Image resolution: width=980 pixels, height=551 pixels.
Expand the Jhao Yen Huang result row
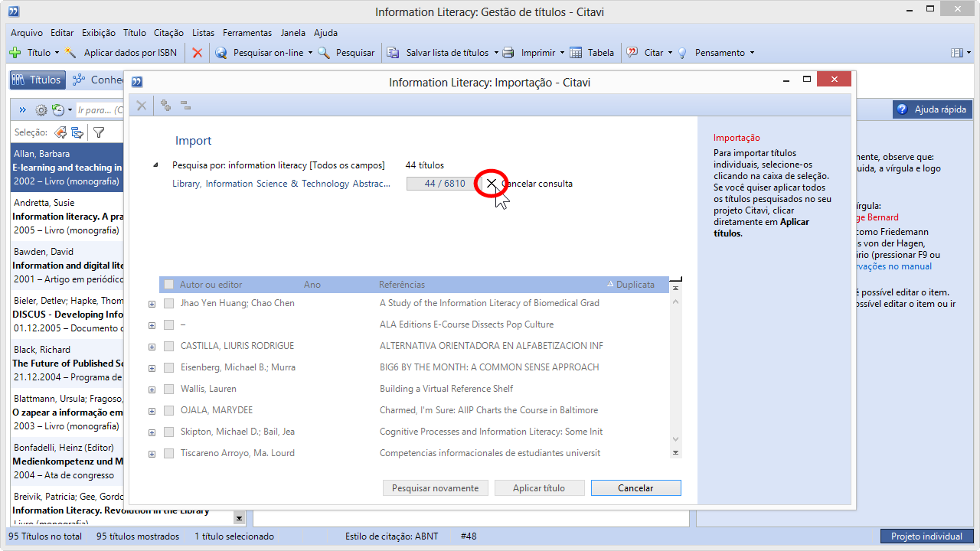click(x=152, y=304)
